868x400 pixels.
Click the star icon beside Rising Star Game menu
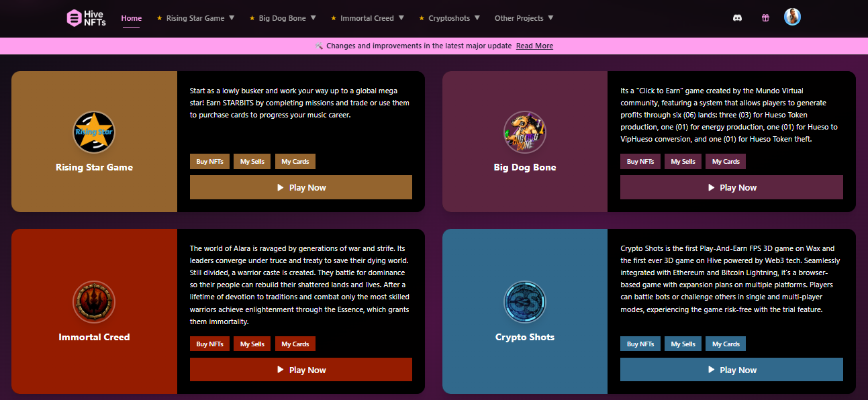pos(159,18)
